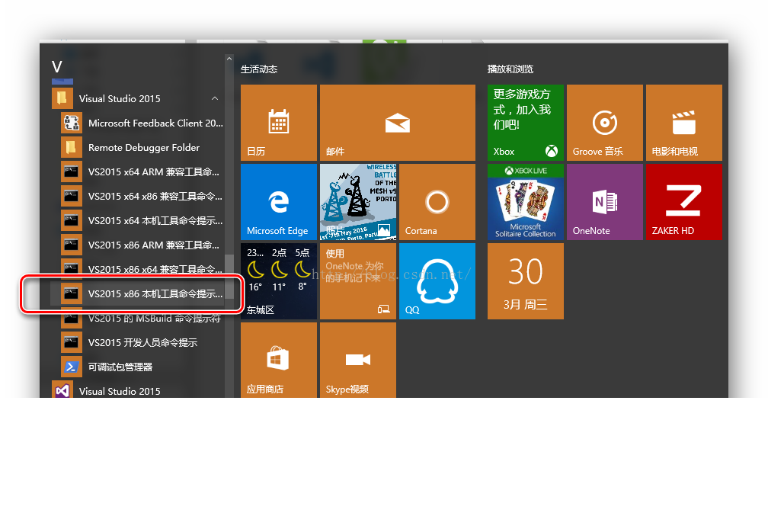This screenshot has height=532, width=768.
Task: Click the Remote Debugger Folder icon
Action: click(x=72, y=147)
